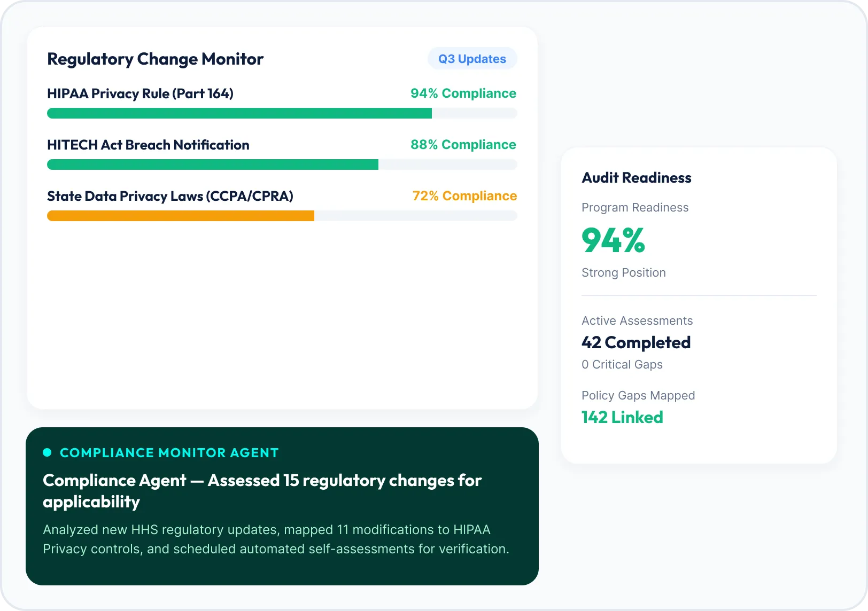Viewport: 868px width, 611px height.
Task: Click the Analyzed new HHS regulatory updates description
Action: [276, 539]
